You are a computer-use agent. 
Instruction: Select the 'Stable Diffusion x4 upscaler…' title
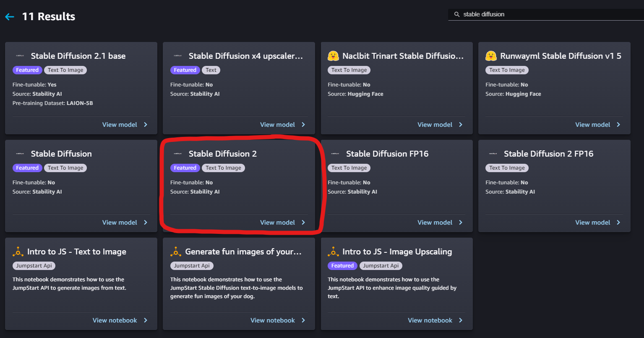tap(246, 56)
